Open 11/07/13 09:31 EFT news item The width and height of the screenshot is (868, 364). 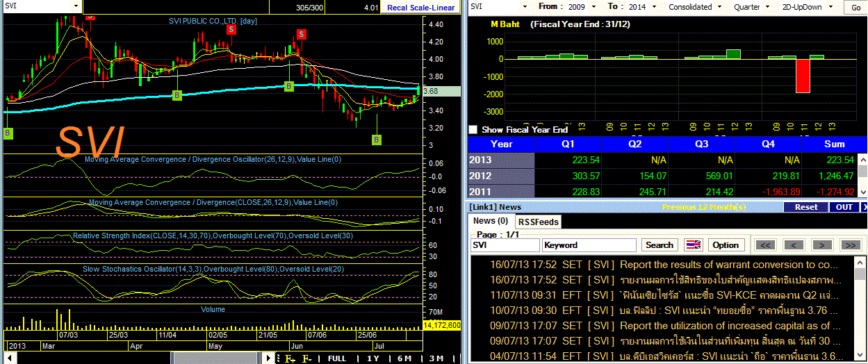coord(665,295)
